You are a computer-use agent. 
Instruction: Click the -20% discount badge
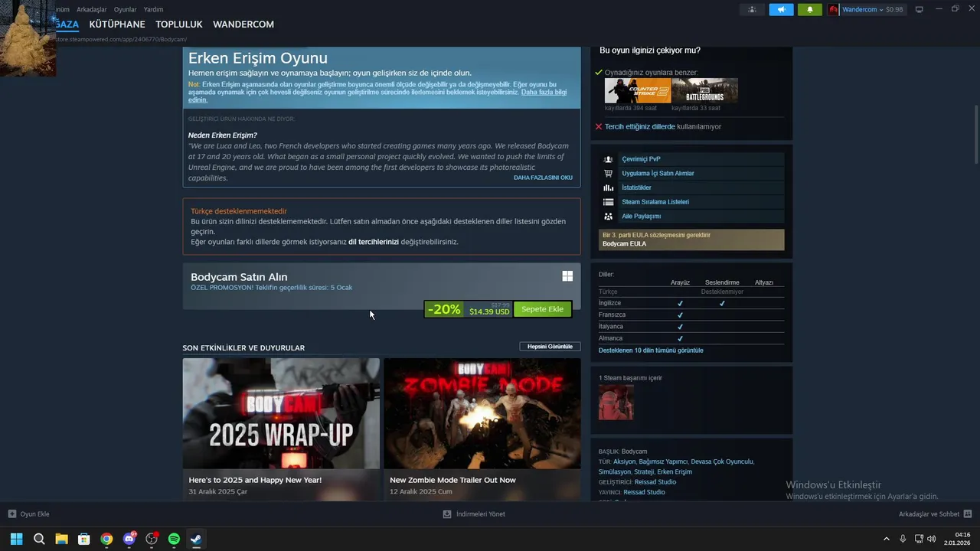click(444, 309)
